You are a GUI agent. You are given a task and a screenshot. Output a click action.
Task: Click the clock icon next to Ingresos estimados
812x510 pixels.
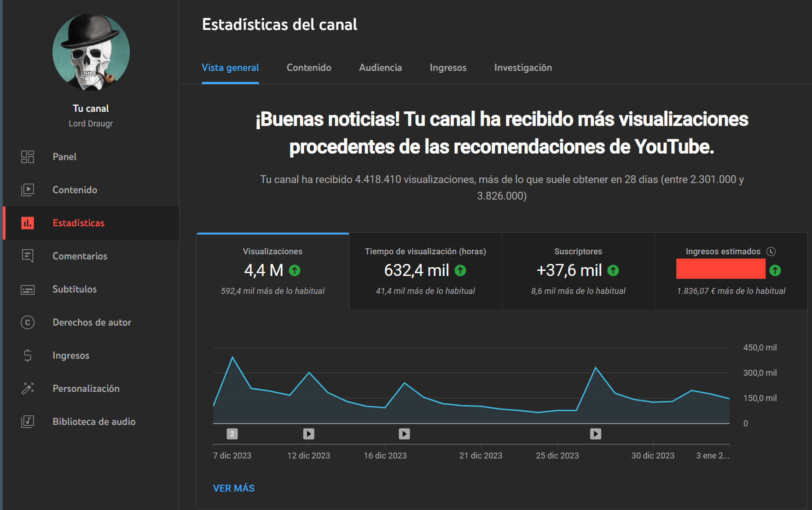(772, 252)
